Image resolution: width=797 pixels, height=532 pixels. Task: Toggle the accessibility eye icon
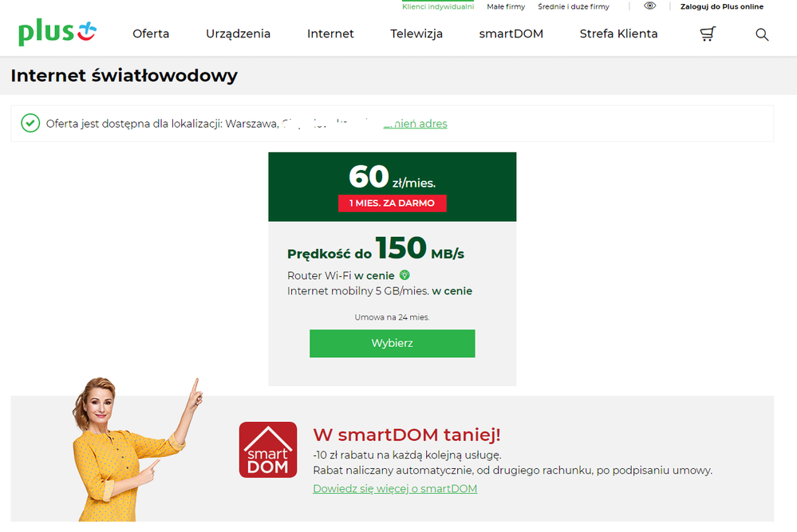(x=649, y=6)
